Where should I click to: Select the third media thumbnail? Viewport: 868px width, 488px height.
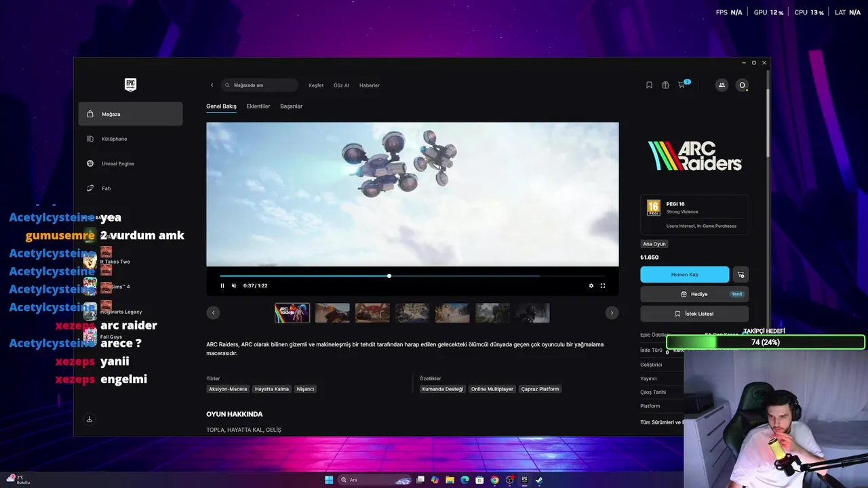click(x=372, y=312)
